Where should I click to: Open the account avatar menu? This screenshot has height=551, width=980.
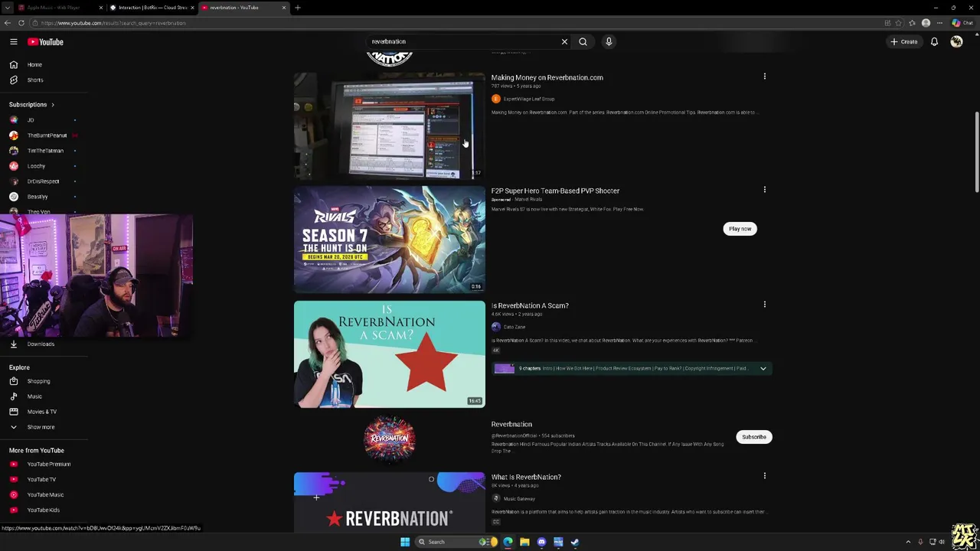tap(956, 42)
